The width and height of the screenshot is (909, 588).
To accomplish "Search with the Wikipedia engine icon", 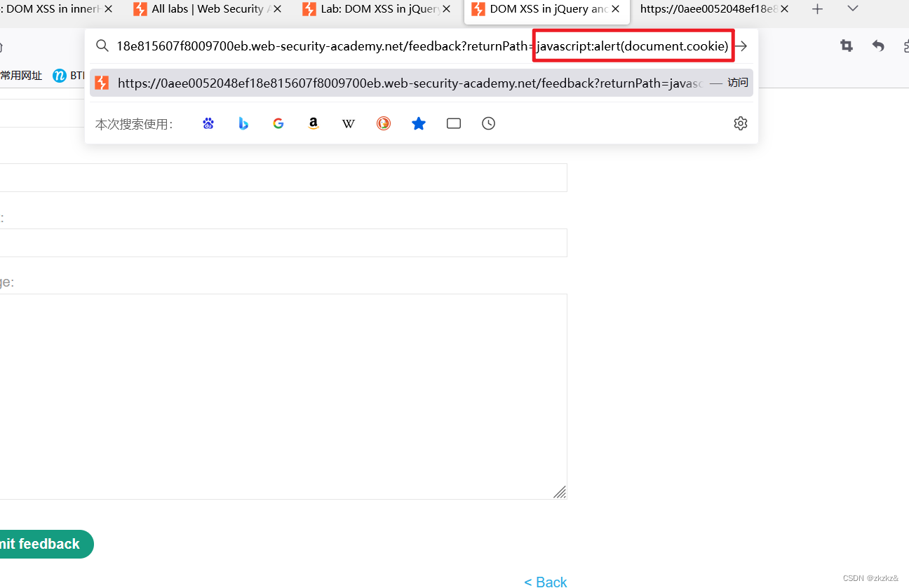I will [349, 123].
